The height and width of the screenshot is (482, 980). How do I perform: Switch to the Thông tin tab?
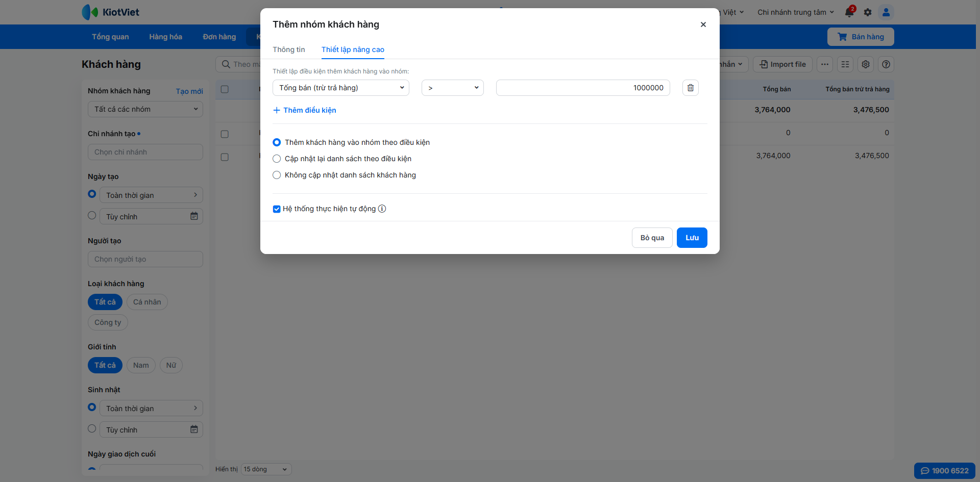point(289,49)
